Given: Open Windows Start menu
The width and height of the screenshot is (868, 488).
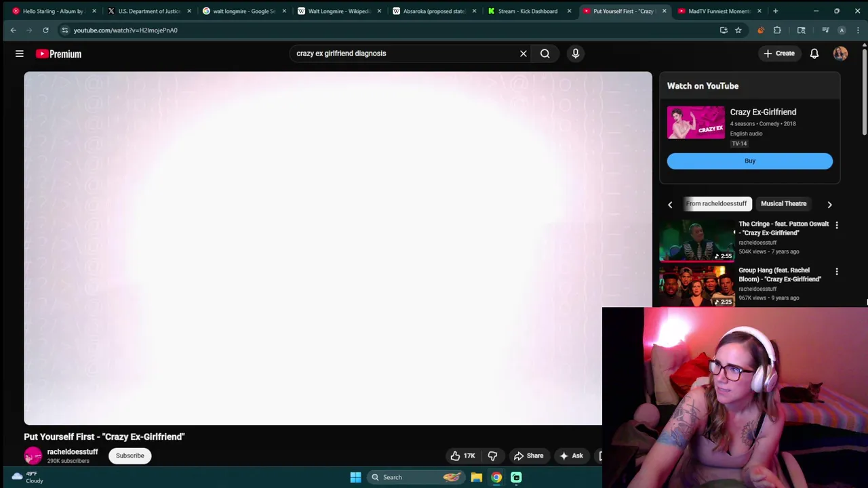Looking at the screenshot, I should tap(355, 477).
